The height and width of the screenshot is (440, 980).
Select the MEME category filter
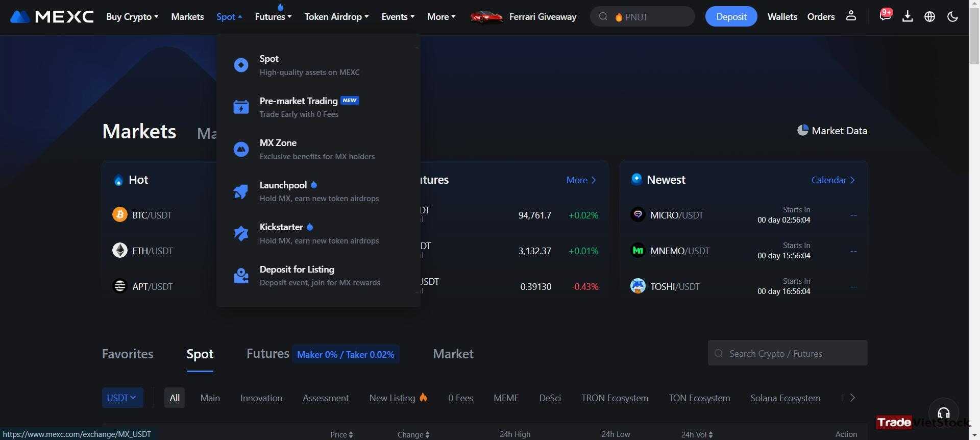(506, 398)
